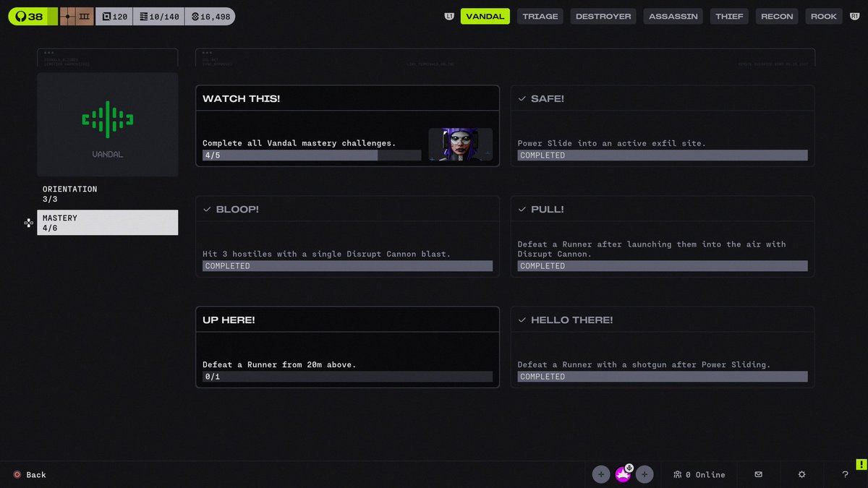868x488 pixels.
Task: Click the L1 bumper icon
Action: (449, 16)
